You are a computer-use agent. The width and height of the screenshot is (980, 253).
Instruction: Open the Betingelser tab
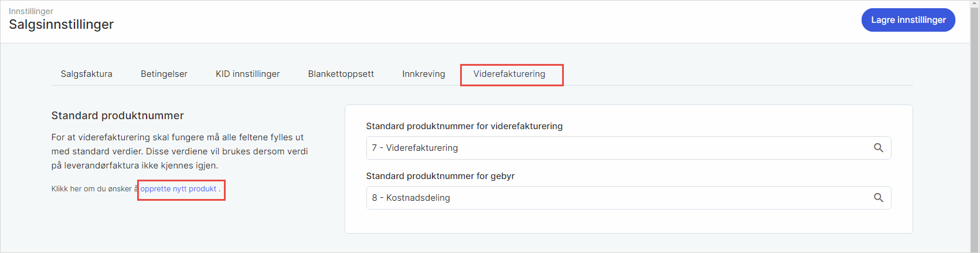click(164, 74)
